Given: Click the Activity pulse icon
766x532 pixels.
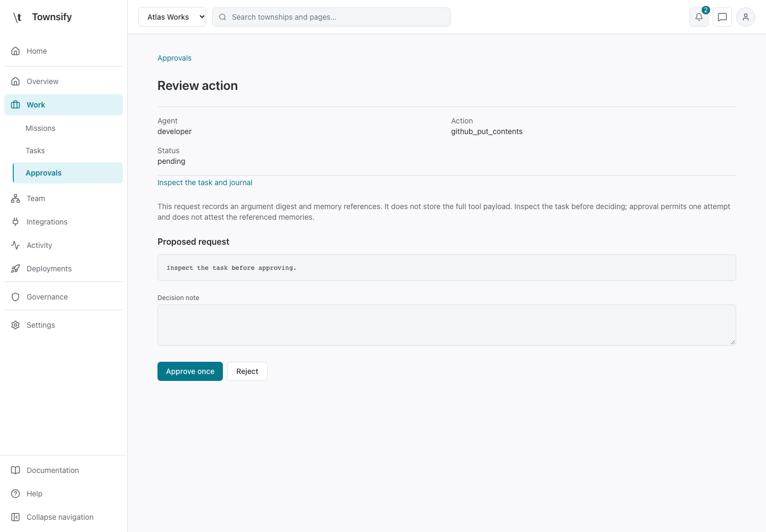Looking at the screenshot, I should (15, 245).
